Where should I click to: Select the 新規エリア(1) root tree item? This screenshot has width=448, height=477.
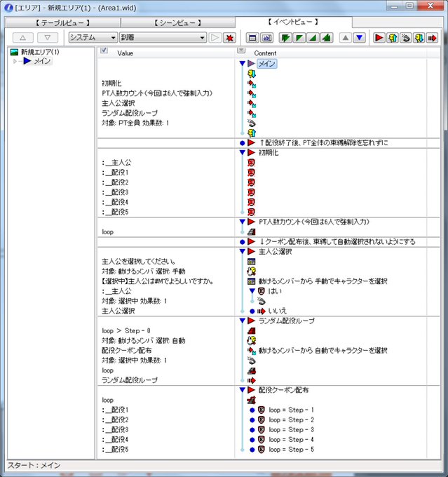[40, 52]
